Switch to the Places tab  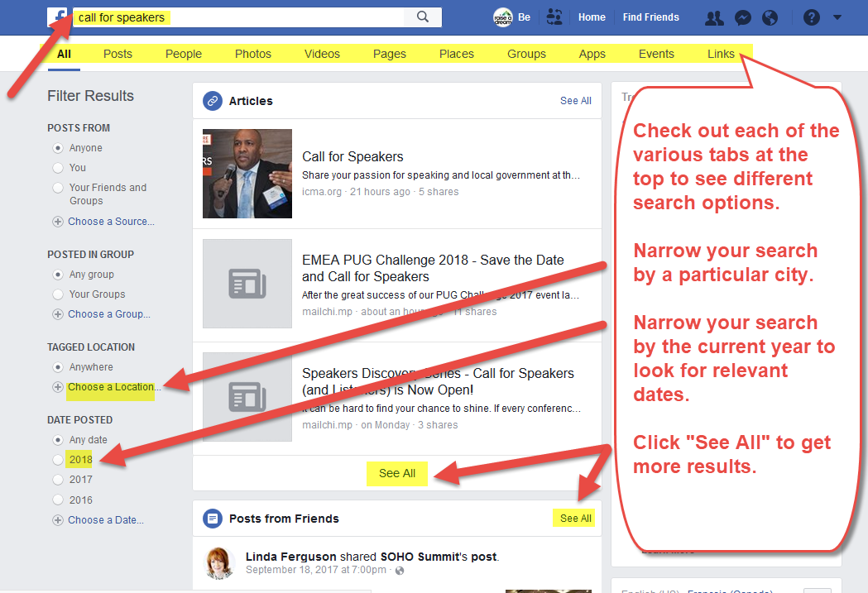coord(457,55)
